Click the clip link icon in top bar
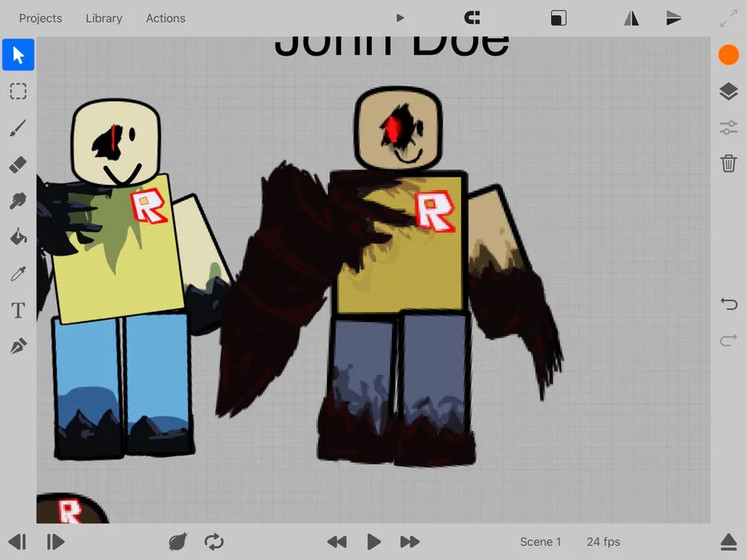This screenshot has width=747, height=560. tap(472, 18)
